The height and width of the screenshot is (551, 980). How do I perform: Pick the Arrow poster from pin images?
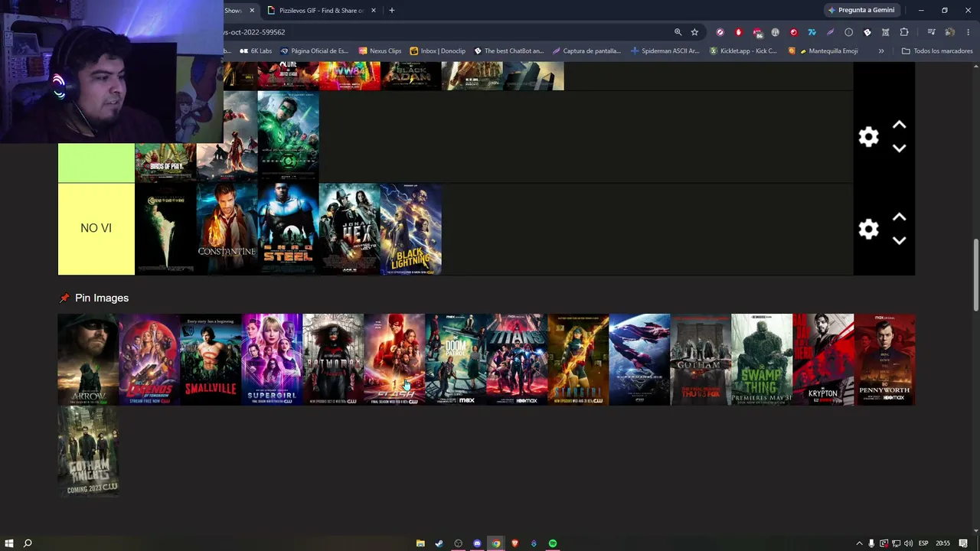tap(88, 360)
